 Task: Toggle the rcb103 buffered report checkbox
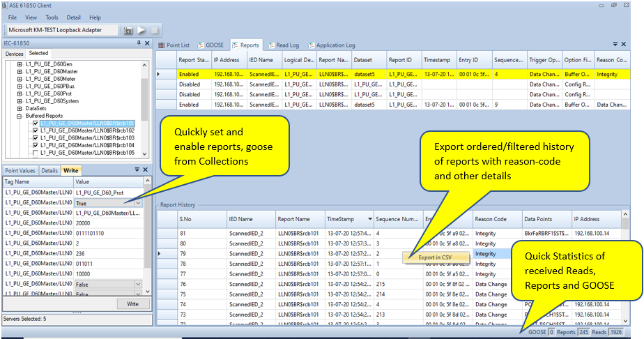(x=36, y=138)
